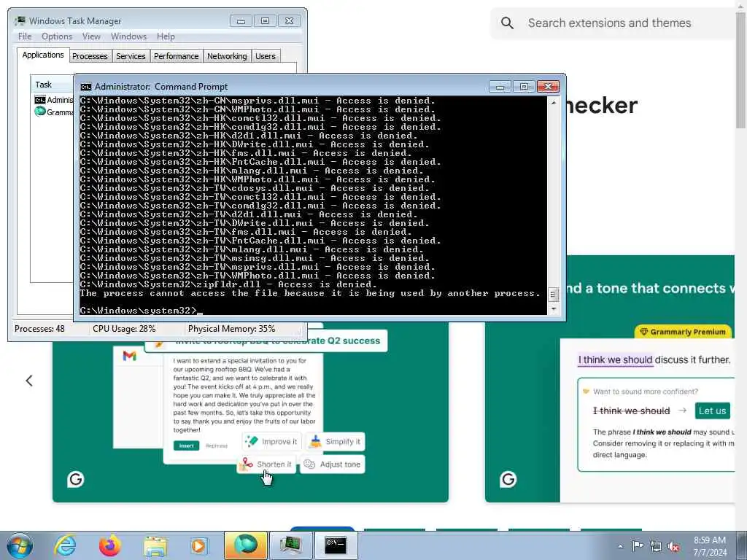Minimize the Task Manager window

tap(241, 21)
